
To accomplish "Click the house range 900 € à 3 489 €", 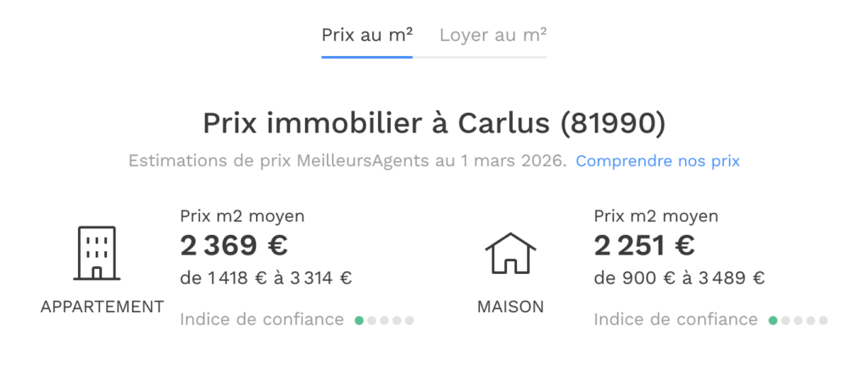I will tap(679, 277).
